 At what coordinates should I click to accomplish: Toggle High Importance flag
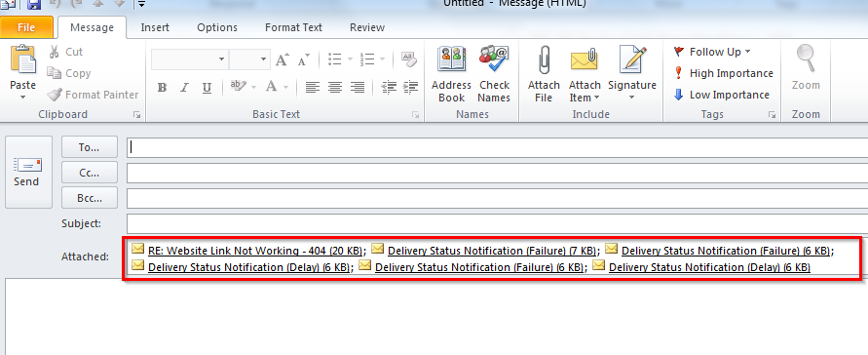coord(723,73)
